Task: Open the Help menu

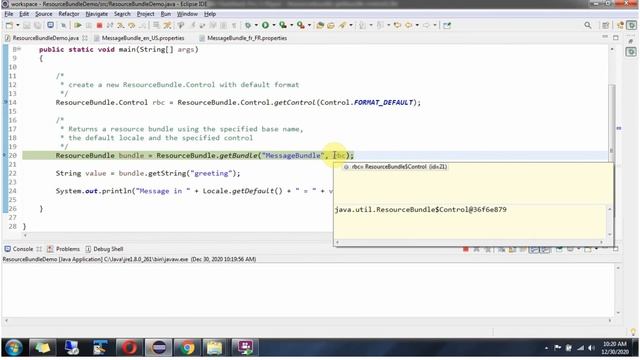Action: [x=210, y=14]
